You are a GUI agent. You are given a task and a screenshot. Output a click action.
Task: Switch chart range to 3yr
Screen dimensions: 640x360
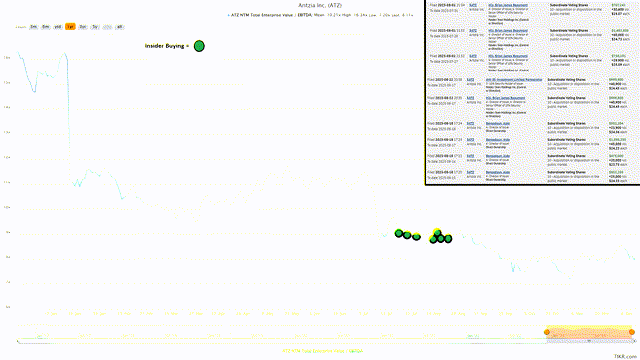[83, 27]
